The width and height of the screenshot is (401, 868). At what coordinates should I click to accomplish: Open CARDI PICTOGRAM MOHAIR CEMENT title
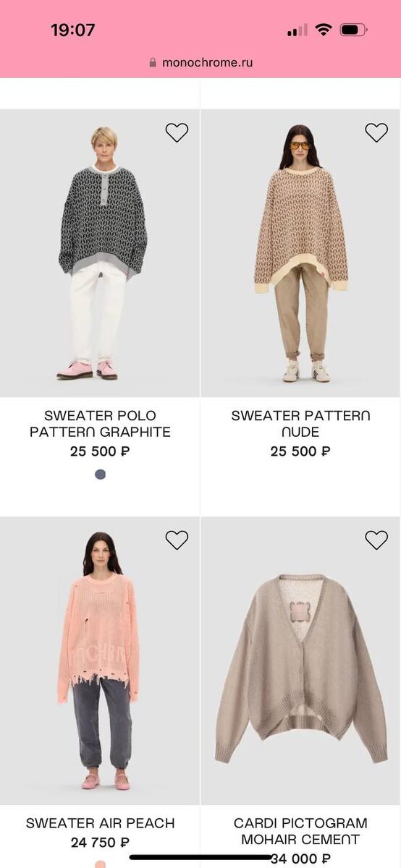point(300,831)
